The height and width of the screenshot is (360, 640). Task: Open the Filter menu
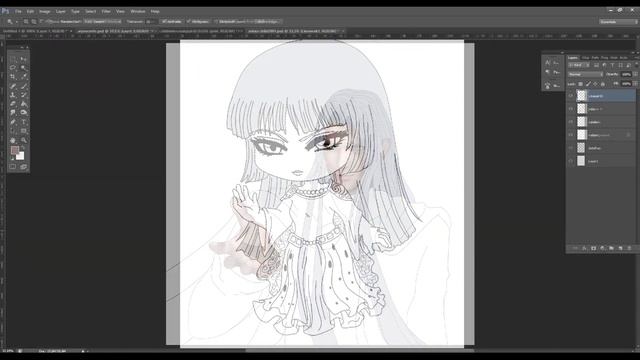[x=106, y=11]
